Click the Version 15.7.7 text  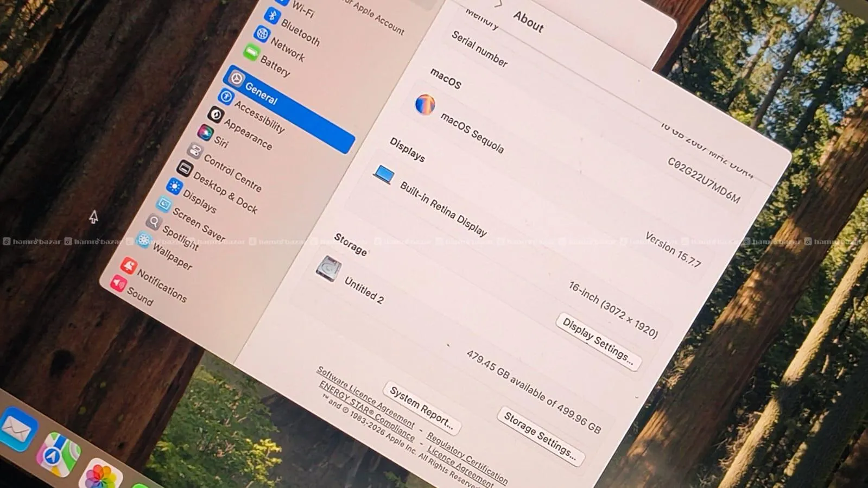point(673,249)
